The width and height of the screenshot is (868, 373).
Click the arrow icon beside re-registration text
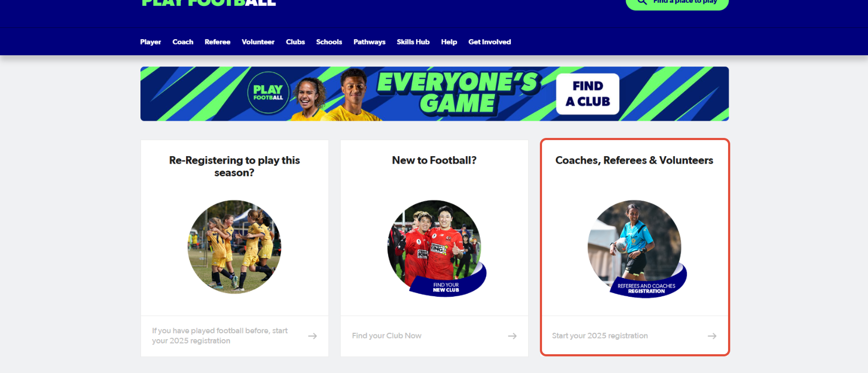pos(313,336)
